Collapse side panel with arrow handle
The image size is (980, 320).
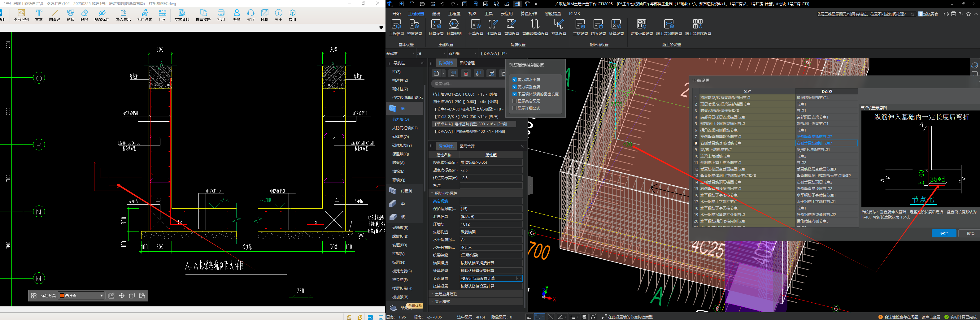530,186
